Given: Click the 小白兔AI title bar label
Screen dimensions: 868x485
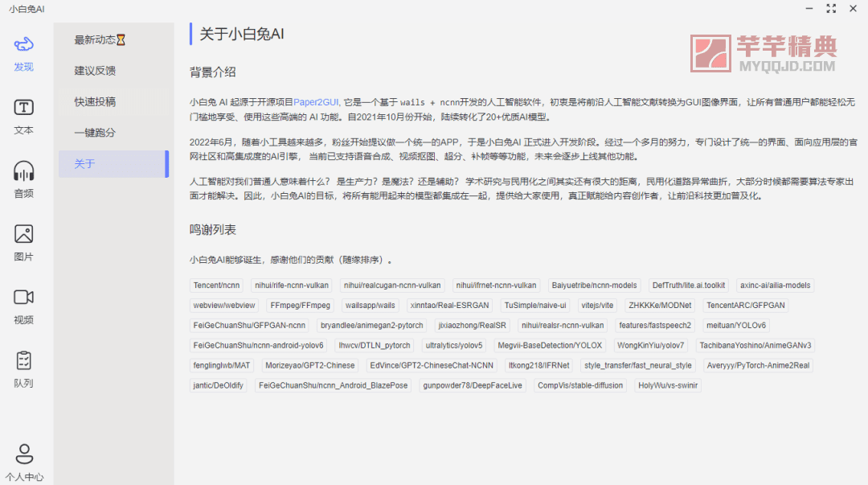Looking at the screenshot, I should (27, 9).
